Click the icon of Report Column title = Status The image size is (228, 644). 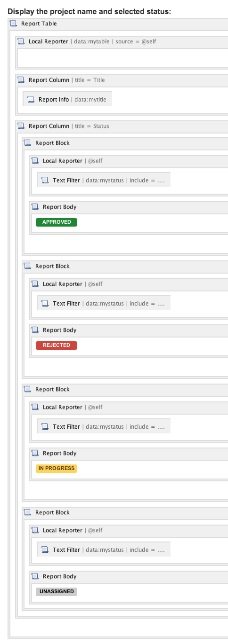pos(21,126)
